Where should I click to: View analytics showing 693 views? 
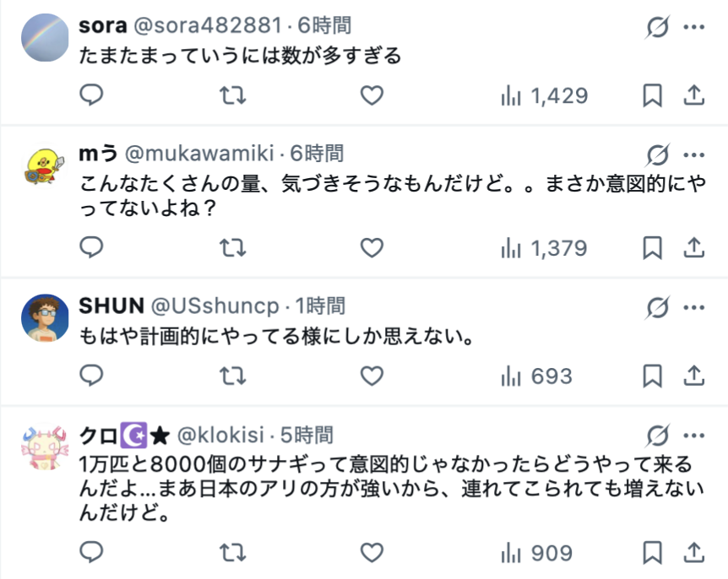(x=537, y=376)
